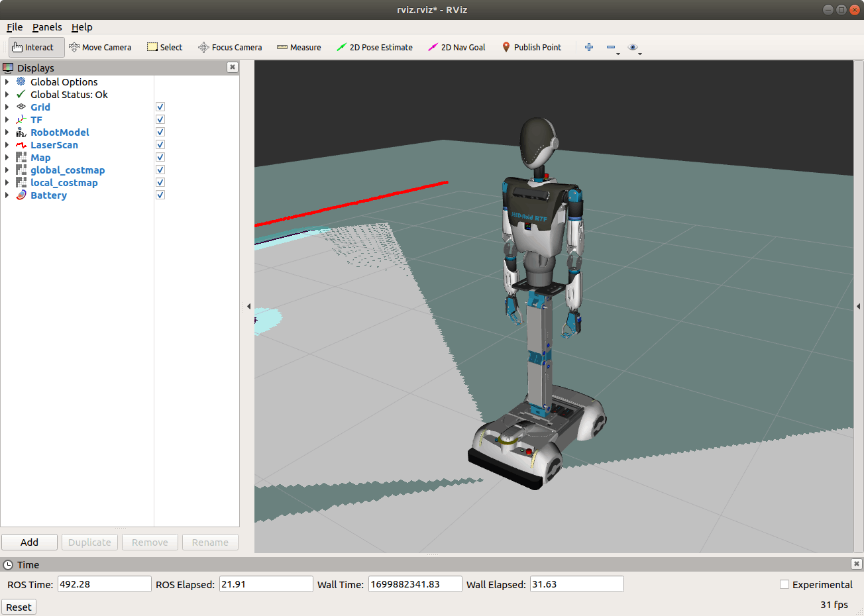Activate the Publish Point tool
This screenshot has height=616, width=864.
coord(531,47)
